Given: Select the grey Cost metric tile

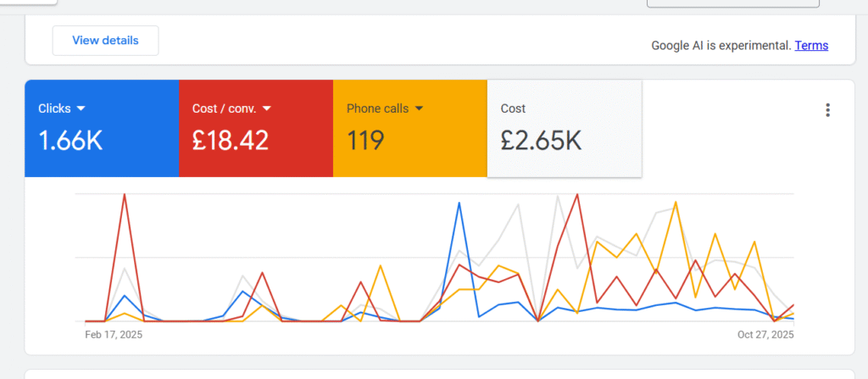Looking at the screenshot, I should pyautogui.click(x=564, y=129).
